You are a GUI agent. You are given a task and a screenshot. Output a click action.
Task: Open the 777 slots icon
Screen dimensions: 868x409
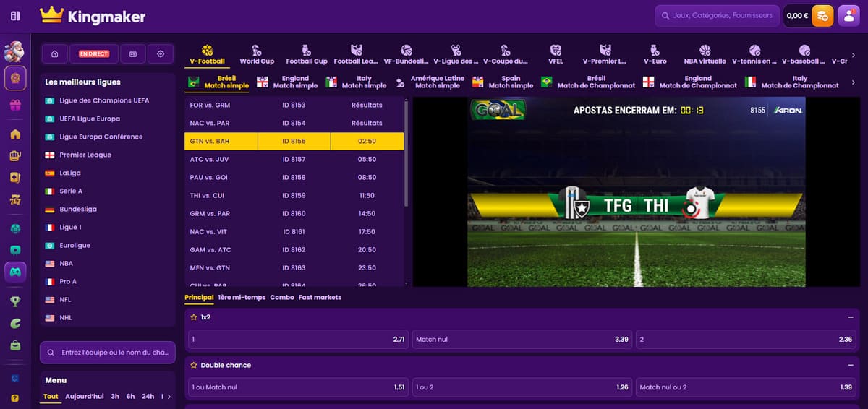click(x=15, y=199)
